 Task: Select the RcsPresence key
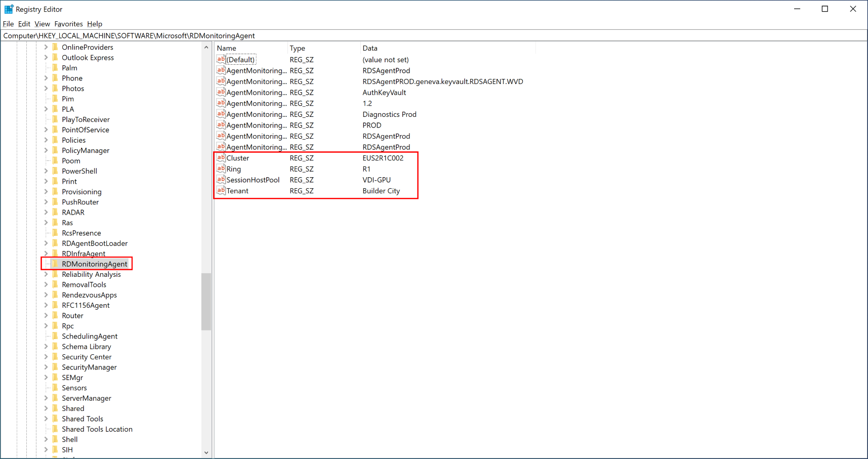coord(81,233)
